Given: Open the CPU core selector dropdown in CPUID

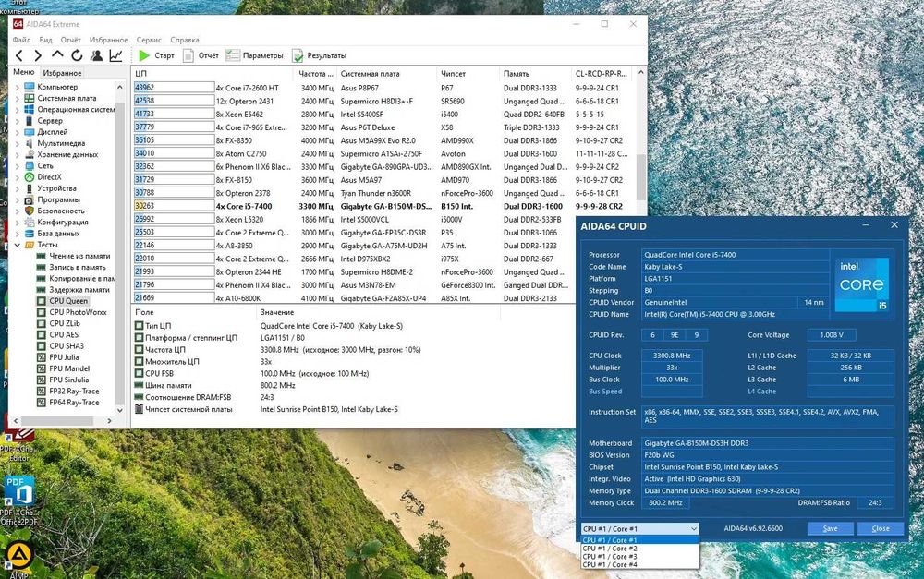Looking at the screenshot, I should [x=640, y=528].
